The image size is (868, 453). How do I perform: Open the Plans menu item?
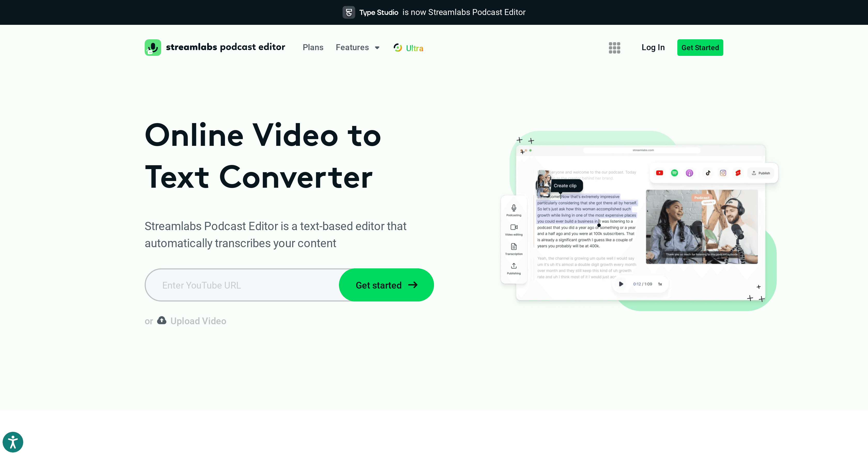coord(313,48)
